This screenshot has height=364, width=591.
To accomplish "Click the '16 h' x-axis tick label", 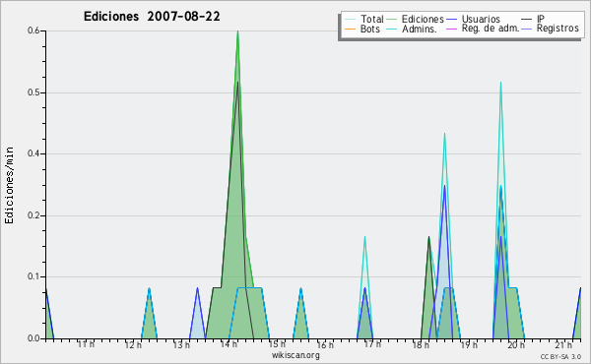I will pos(325,344).
